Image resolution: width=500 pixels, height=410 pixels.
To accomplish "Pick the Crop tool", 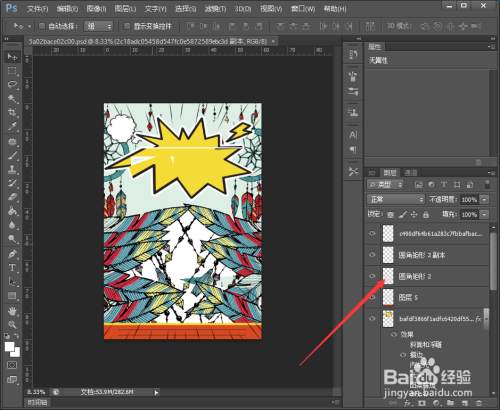I will pyautogui.click(x=12, y=112).
